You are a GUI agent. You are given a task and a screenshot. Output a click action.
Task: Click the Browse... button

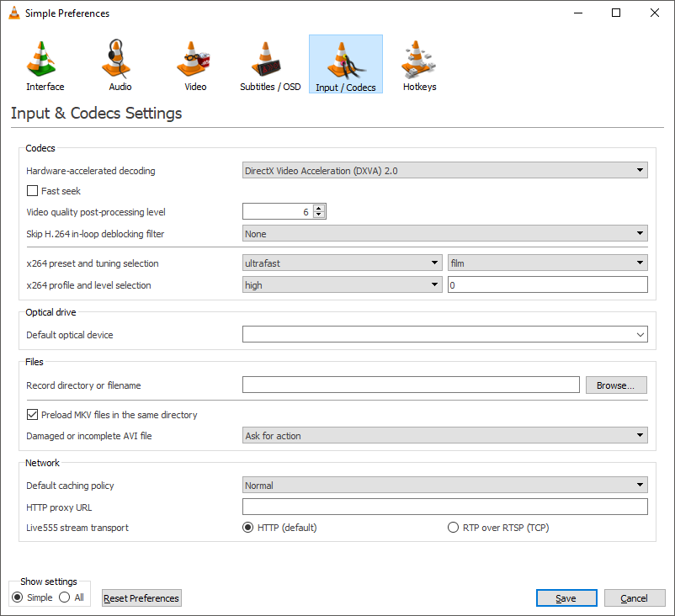point(616,385)
